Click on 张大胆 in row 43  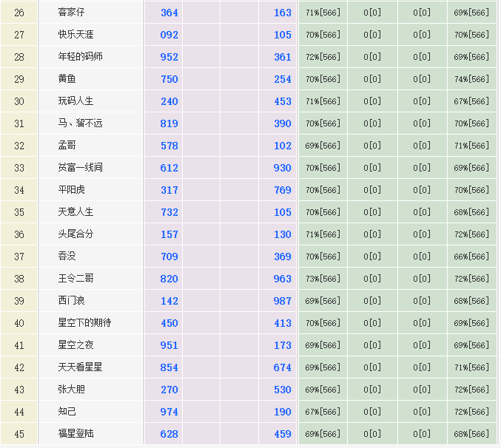pyautogui.click(x=72, y=390)
